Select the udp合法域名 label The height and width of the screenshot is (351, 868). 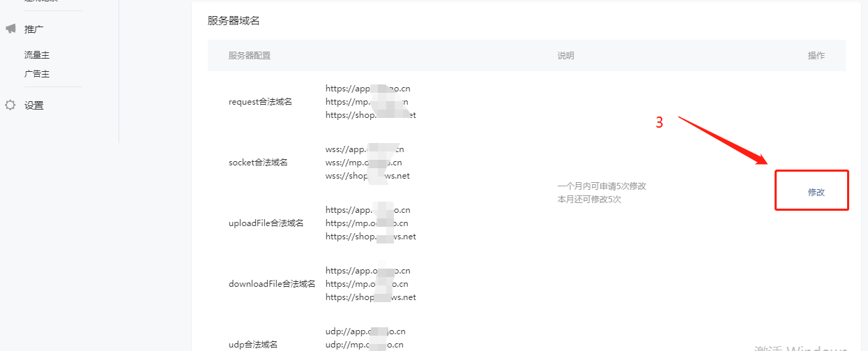pyautogui.click(x=253, y=345)
